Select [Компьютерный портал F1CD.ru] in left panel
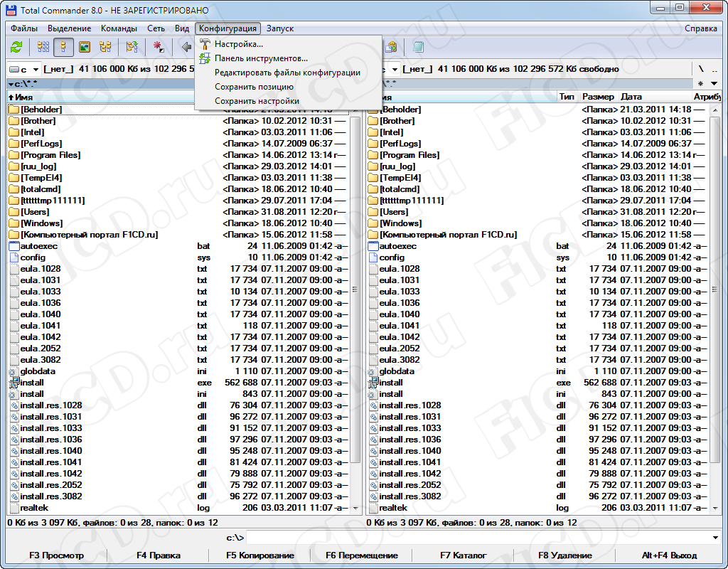The width and height of the screenshot is (728, 569). pyautogui.click(x=90, y=235)
